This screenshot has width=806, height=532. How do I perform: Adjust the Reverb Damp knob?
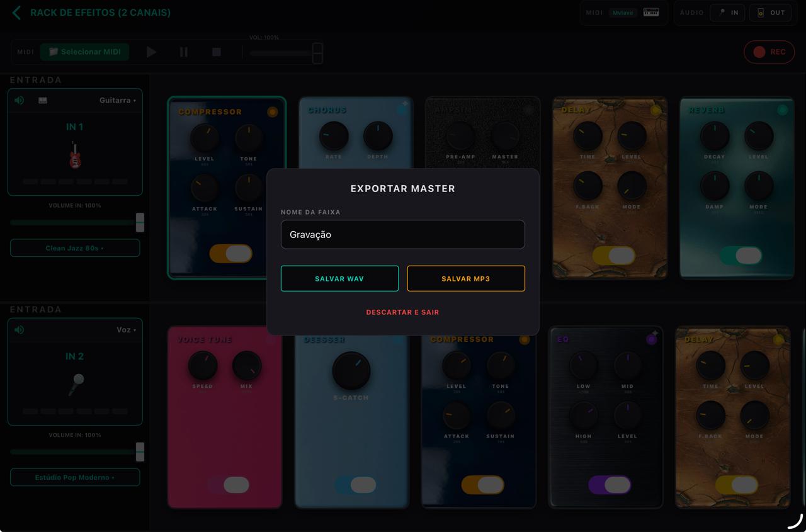pos(715,186)
